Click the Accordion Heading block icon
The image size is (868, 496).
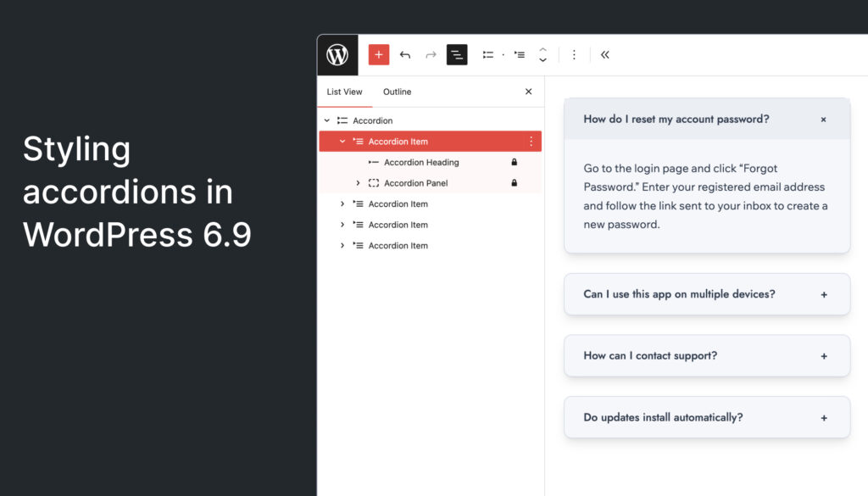pyautogui.click(x=374, y=162)
